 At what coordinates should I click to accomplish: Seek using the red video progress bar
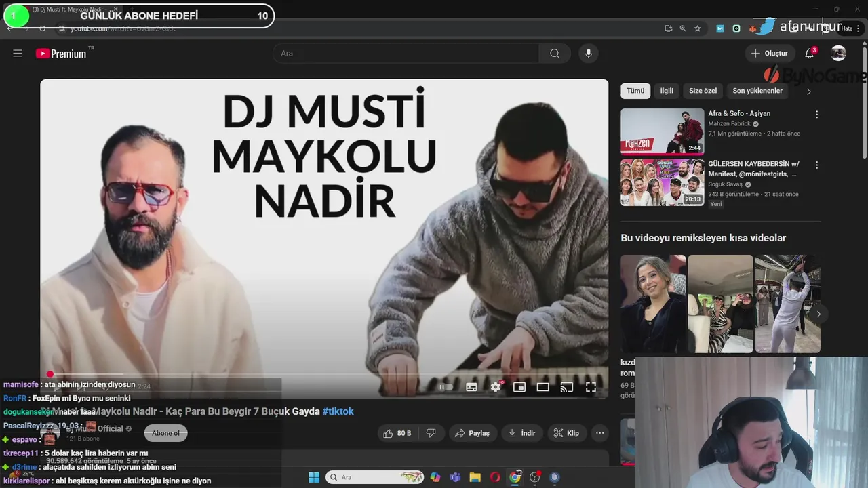tap(324, 374)
